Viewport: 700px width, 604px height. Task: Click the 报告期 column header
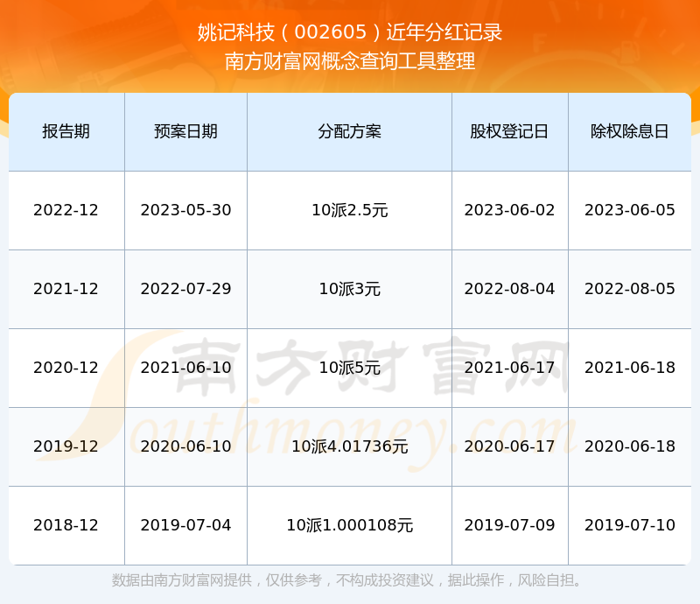point(66,132)
